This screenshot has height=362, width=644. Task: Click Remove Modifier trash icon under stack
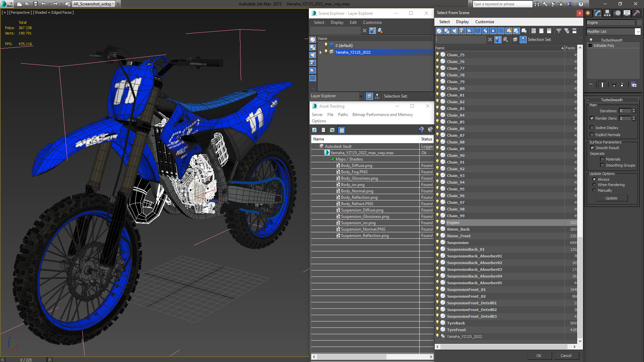pyautogui.click(x=622, y=85)
